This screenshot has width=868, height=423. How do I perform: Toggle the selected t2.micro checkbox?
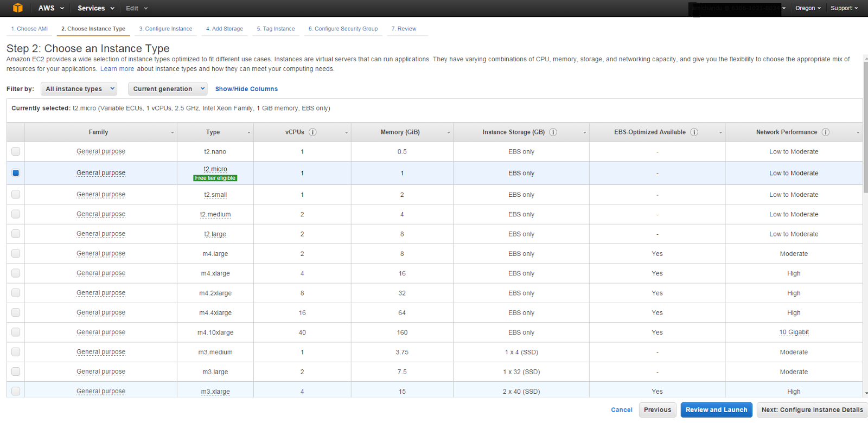pyautogui.click(x=16, y=173)
